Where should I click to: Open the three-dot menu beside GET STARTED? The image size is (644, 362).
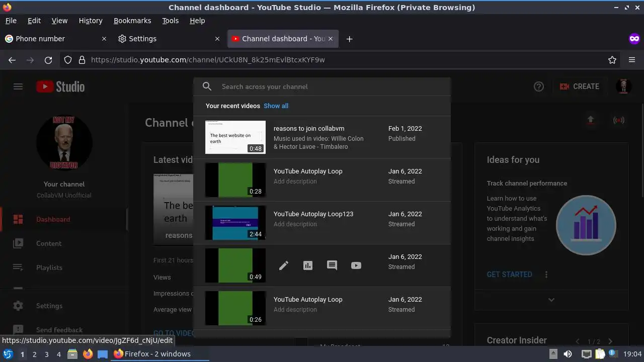546,274
